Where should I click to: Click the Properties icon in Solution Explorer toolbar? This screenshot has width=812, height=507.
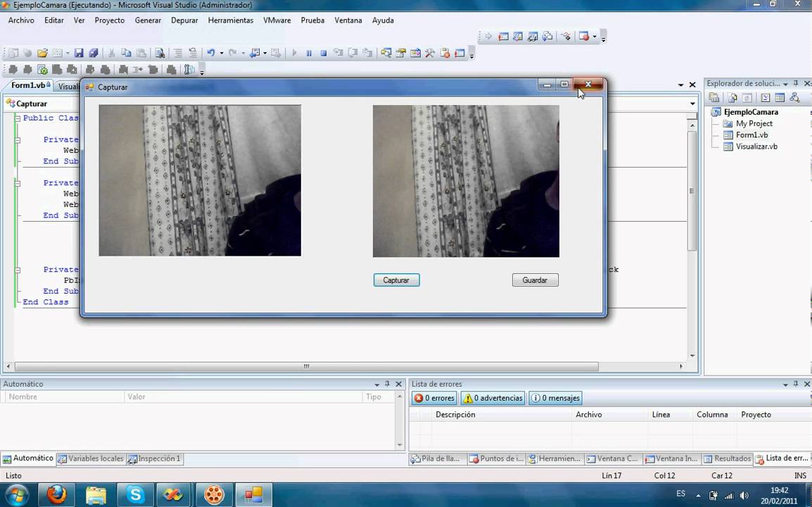pyautogui.click(x=714, y=97)
